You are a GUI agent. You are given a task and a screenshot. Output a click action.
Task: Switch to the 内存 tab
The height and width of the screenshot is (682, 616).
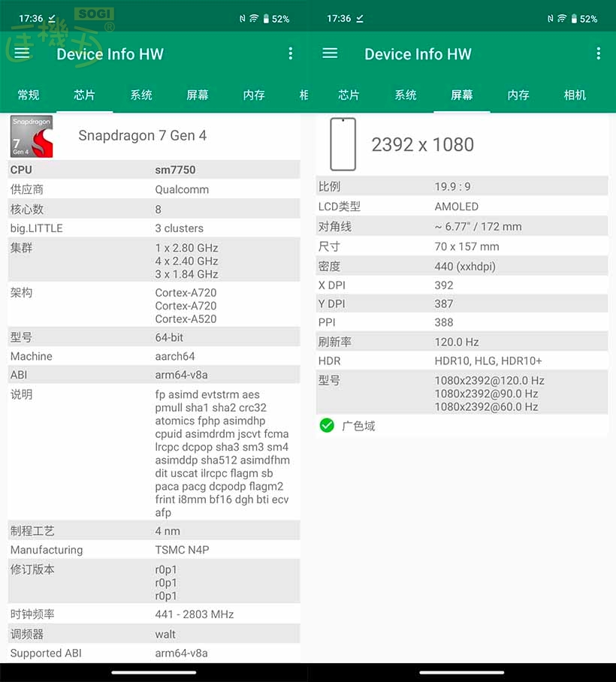[x=253, y=95]
